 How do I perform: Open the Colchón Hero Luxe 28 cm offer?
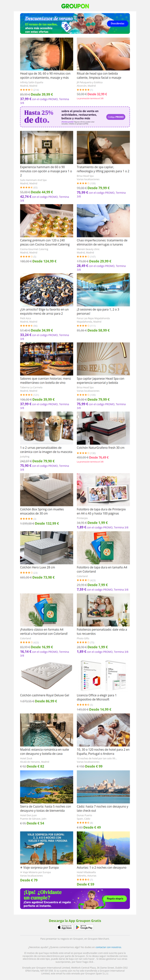coord(37,567)
